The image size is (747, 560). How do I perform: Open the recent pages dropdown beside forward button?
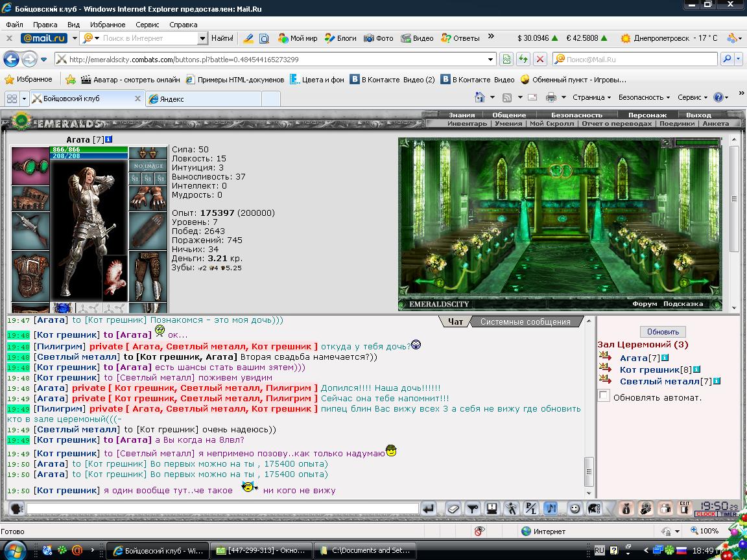click(44, 60)
